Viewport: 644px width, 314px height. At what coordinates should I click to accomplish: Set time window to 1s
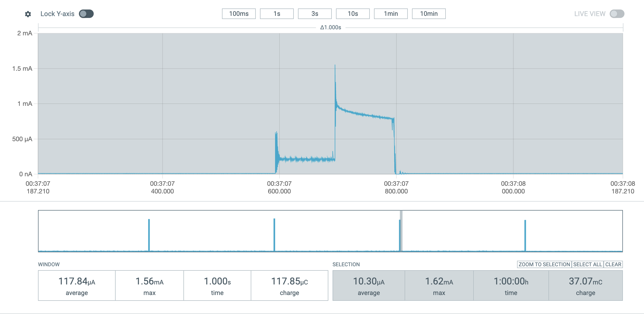click(277, 14)
